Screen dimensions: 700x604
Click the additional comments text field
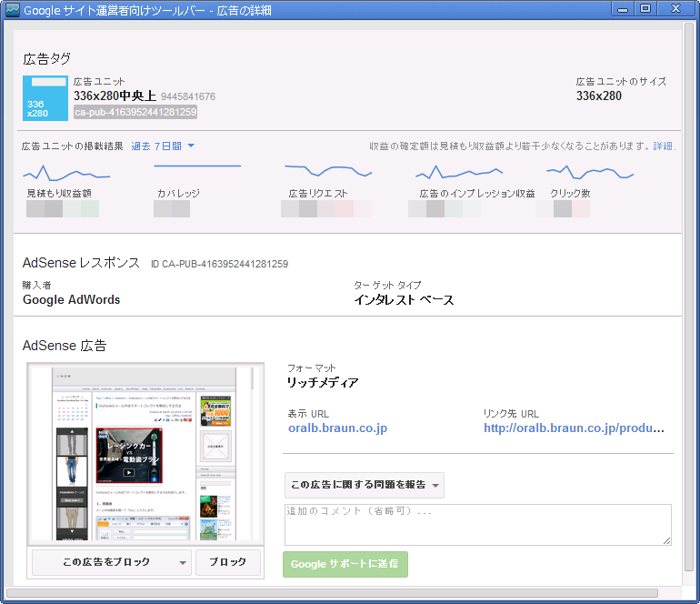click(477, 525)
